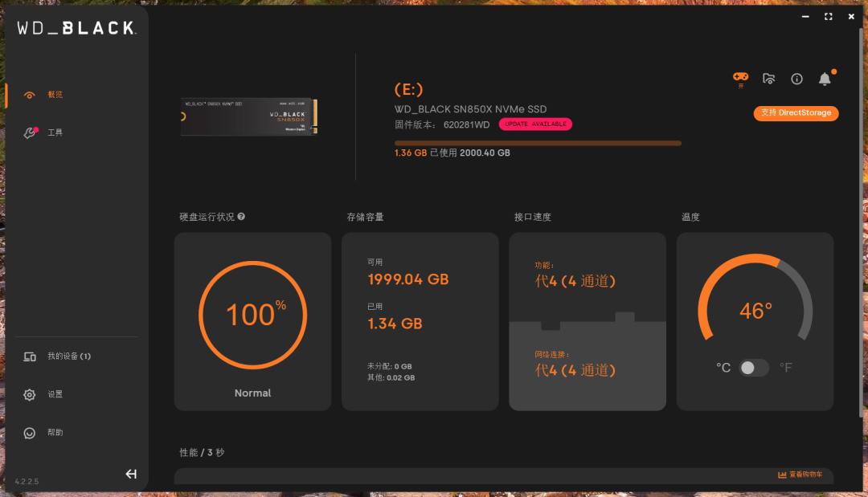Toggle gaming mode controller icon

tap(741, 79)
